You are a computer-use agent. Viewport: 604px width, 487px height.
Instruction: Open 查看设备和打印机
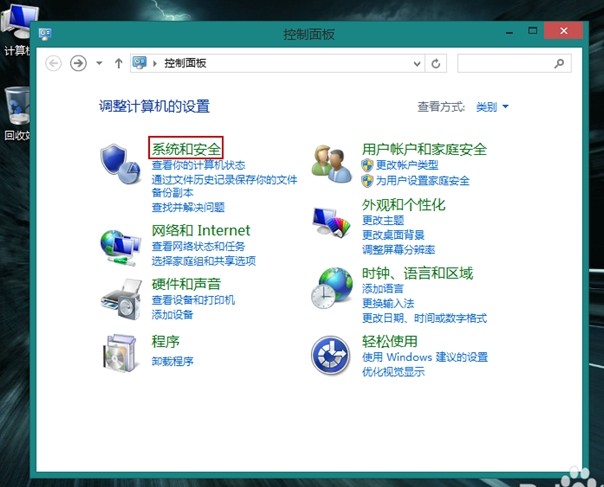click(193, 300)
